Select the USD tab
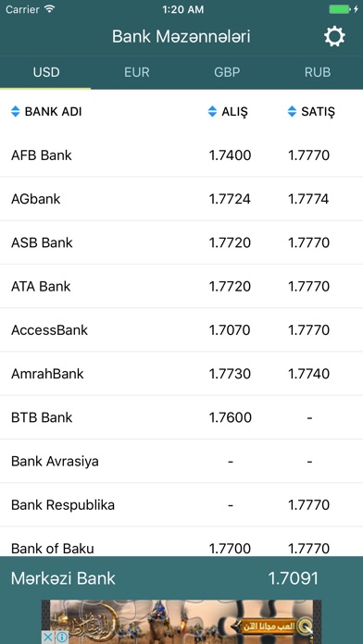Image resolution: width=363 pixels, height=644 pixels. coord(46,72)
